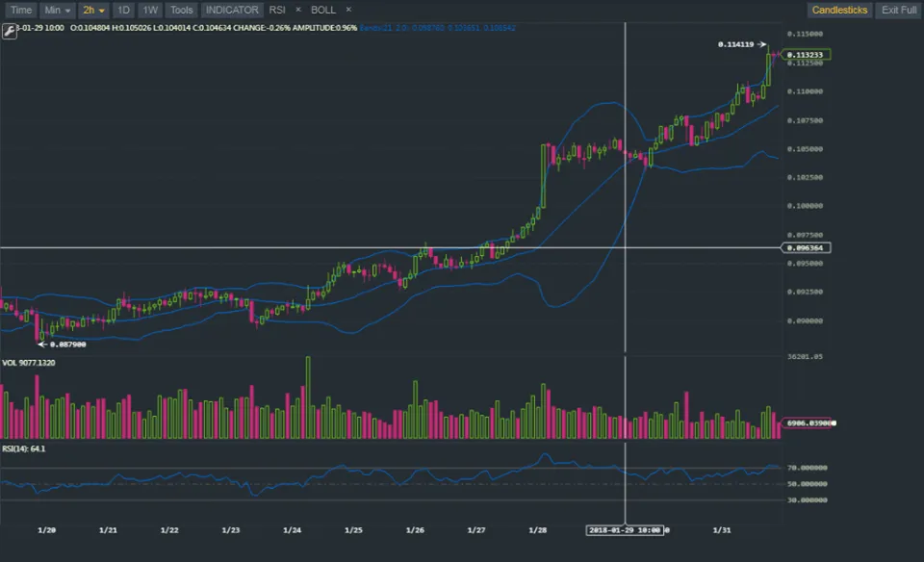Click the VOL 9077.1320 volume readout
Viewport: 924px width, 562px height.
tap(28, 363)
